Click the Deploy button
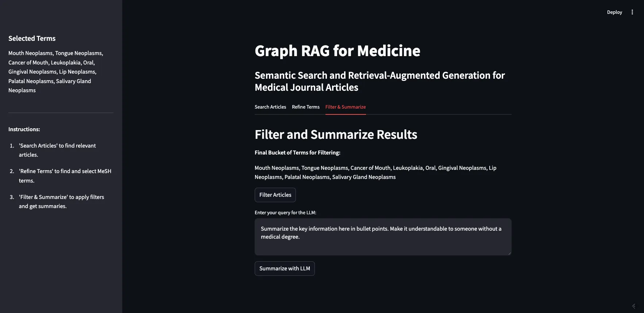 point(614,12)
